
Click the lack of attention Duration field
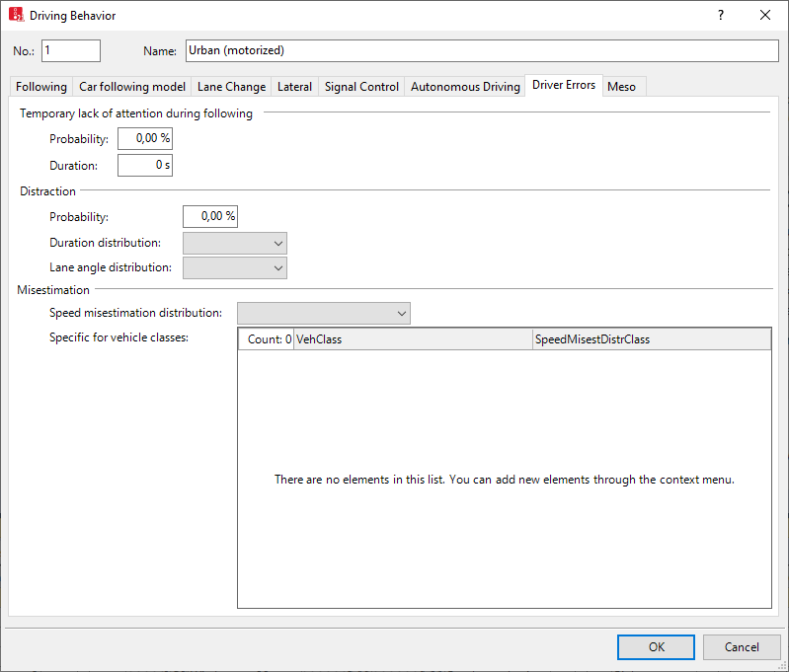coord(145,165)
